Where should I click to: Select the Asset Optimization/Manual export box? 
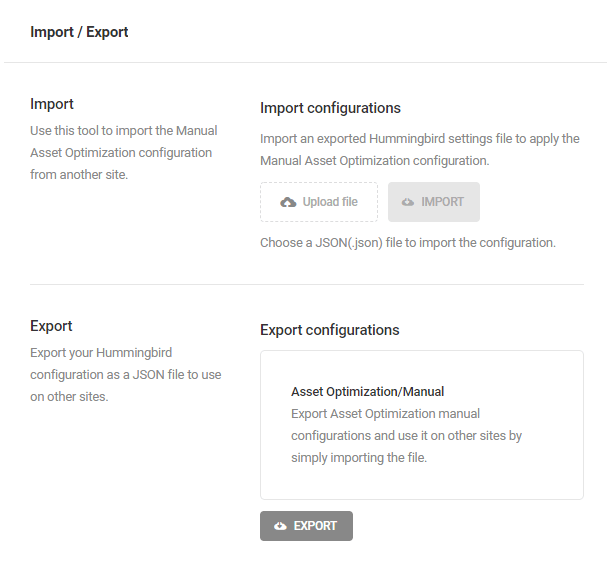pos(422,425)
